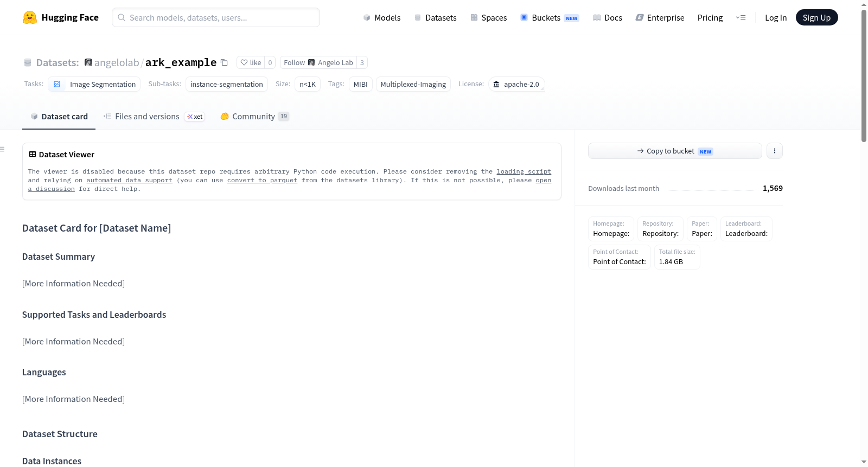868x467 pixels.
Task: Visit the Enterprise page
Action: pos(660,17)
